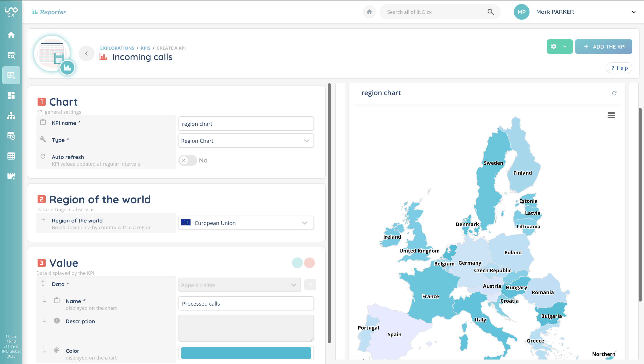Click the blue Color swatch field

pos(246,353)
